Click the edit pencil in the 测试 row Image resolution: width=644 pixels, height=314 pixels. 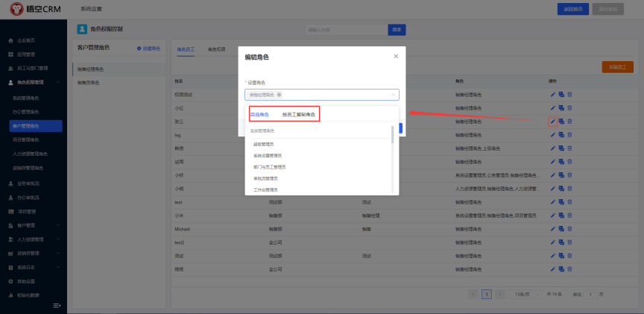coord(553,256)
